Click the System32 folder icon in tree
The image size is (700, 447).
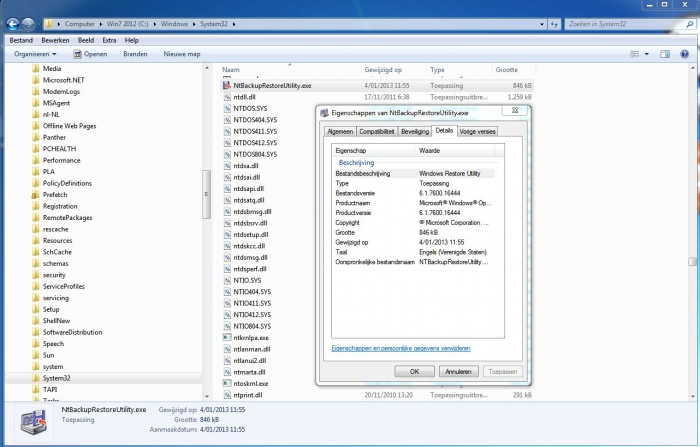click(36, 378)
